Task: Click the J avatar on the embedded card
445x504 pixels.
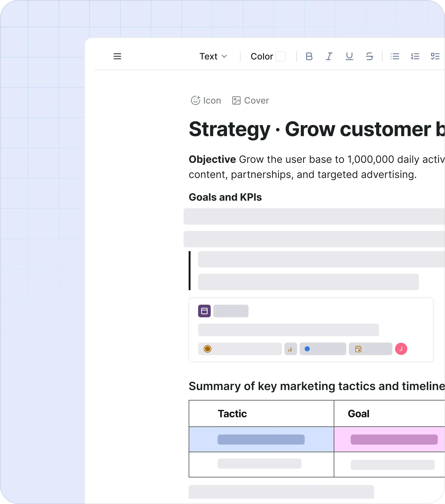Action: [401, 348]
